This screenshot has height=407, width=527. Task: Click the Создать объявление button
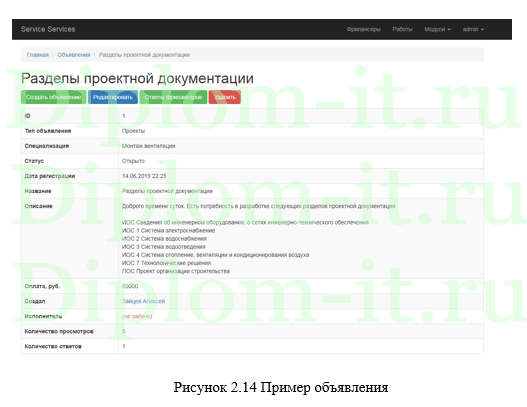pos(53,97)
